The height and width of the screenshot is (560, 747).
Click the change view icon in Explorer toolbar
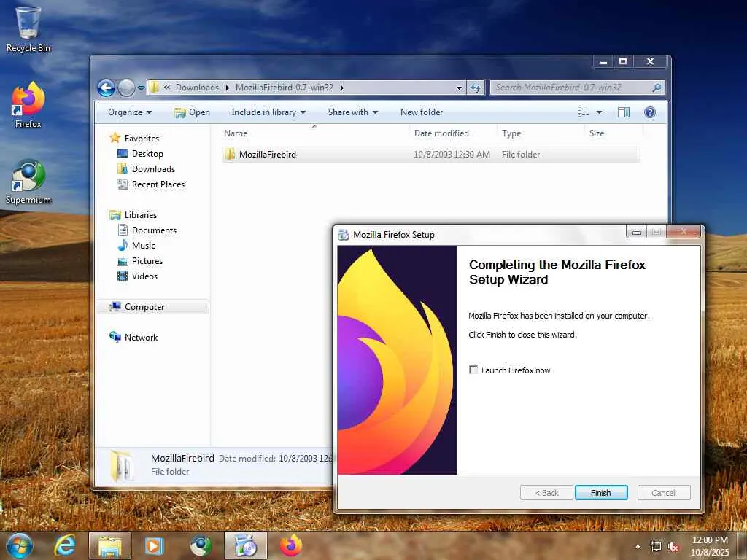(583, 112)
